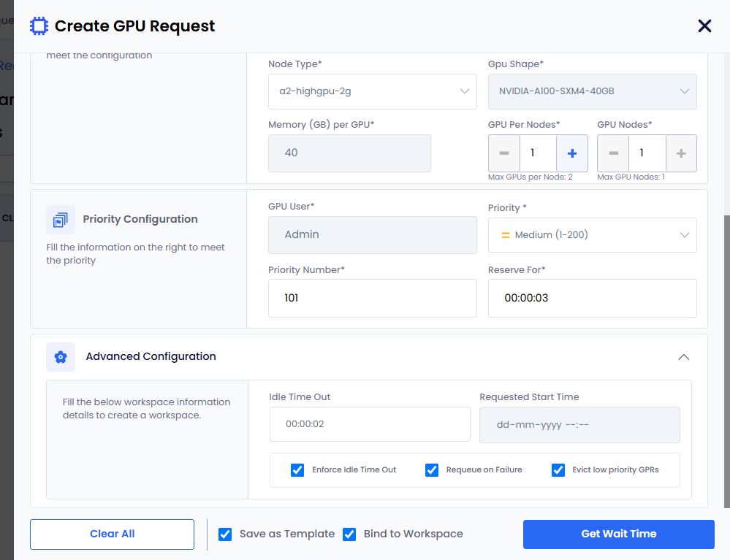Open the Priority dropdown showing Medium (1-200)

(x=592, y=235)
